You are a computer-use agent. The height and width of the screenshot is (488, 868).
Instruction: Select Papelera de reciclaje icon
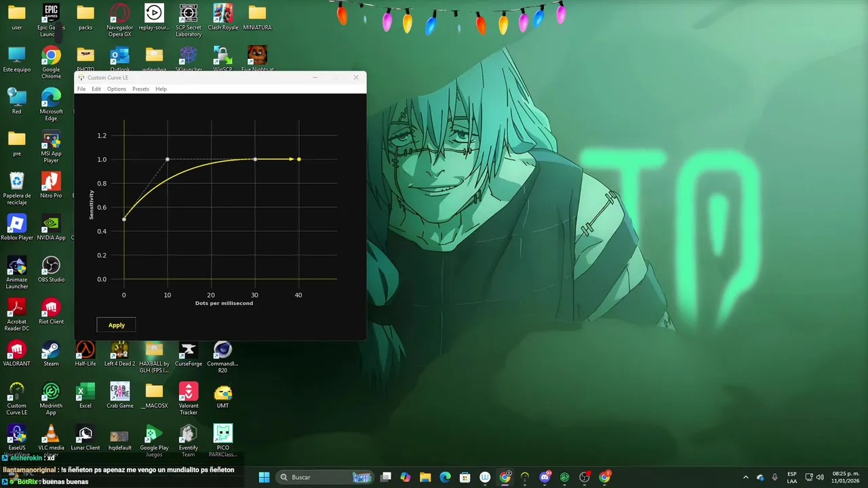coord(17,188)
